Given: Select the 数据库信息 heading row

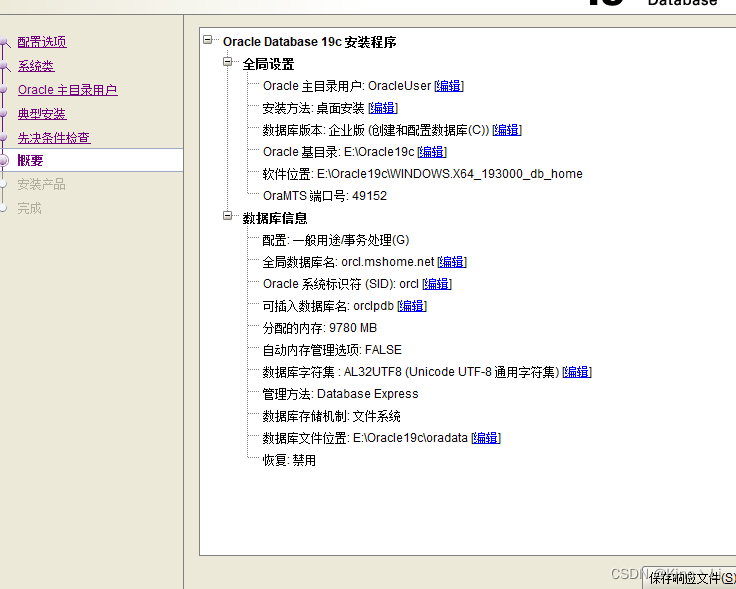Looking at the screenshot, I should 275,218.
